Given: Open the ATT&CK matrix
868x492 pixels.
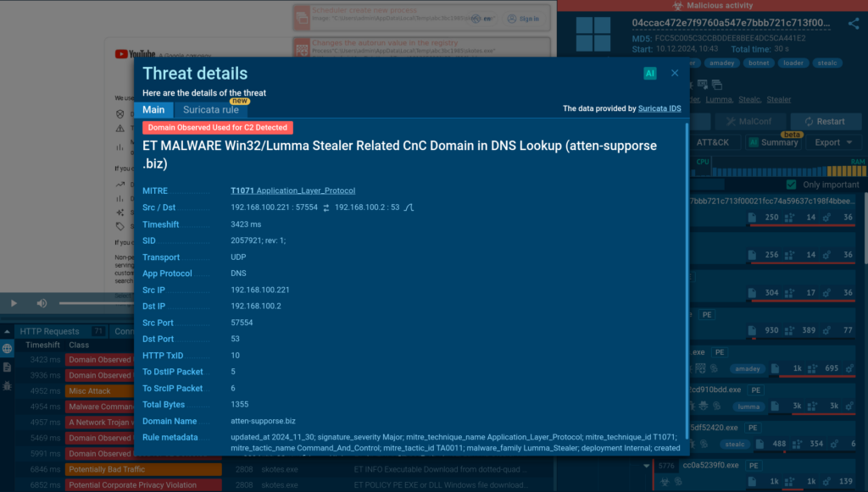Looking at the screenshot, I should [x=712, y=142].
